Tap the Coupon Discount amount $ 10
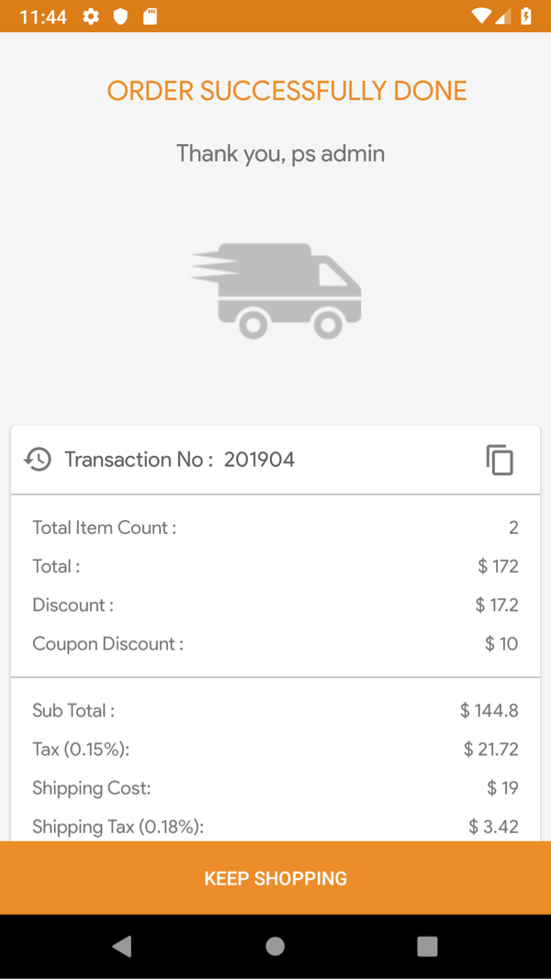 point(501,644)
